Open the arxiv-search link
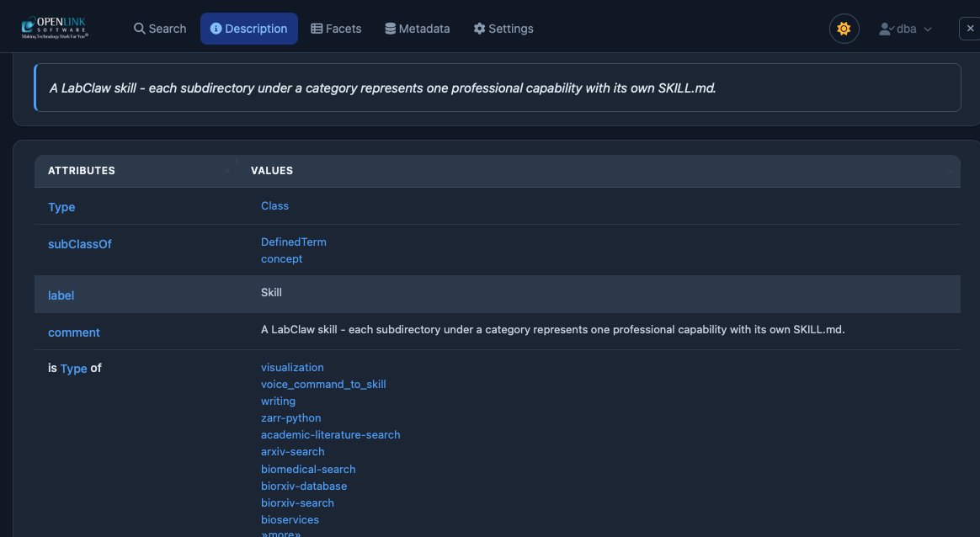 292,452
